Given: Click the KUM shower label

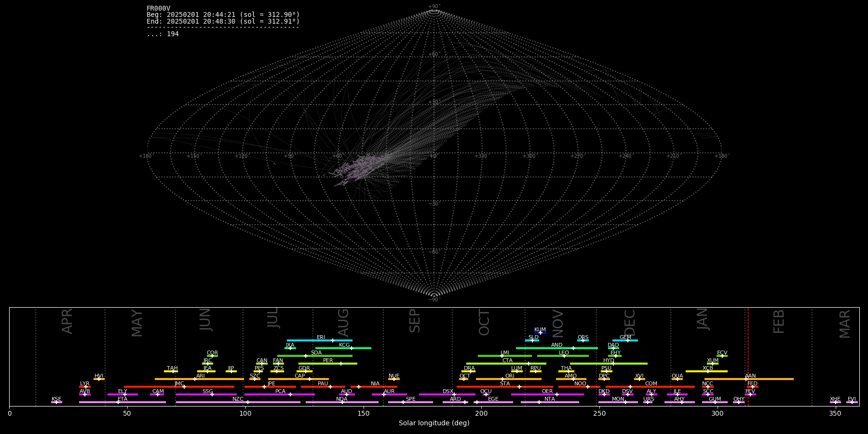Looking at the screenshot, I should coord(540,329).
